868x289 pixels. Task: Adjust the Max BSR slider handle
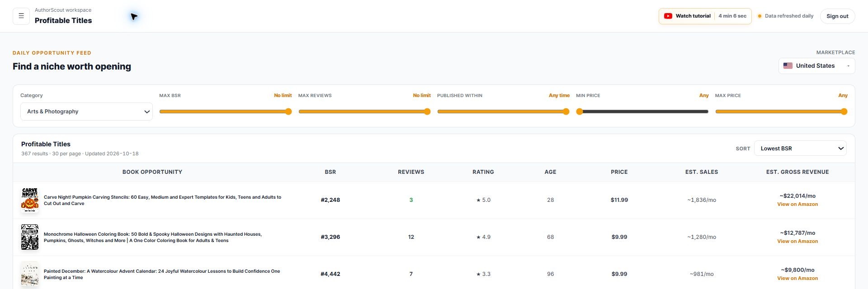click(x=288, y=112)
